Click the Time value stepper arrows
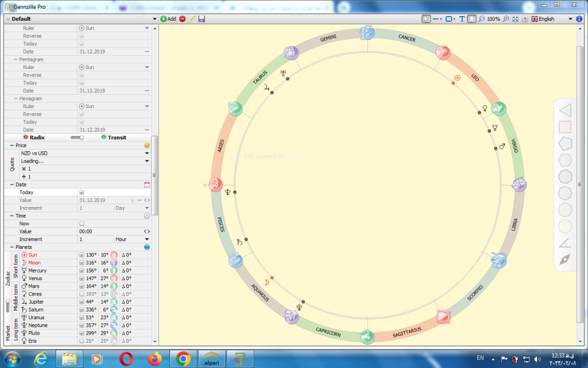Viewport: 588px width, 368px height. click(x=147, y=232)
